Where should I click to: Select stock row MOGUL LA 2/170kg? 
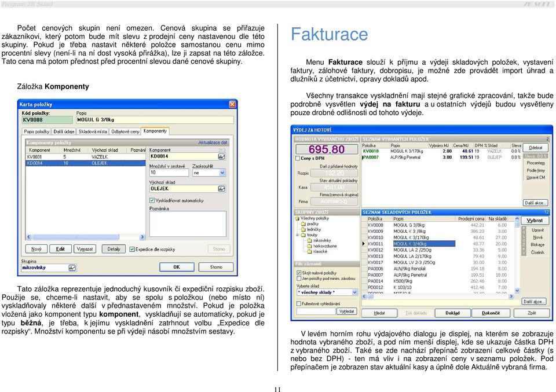[440, 257]
